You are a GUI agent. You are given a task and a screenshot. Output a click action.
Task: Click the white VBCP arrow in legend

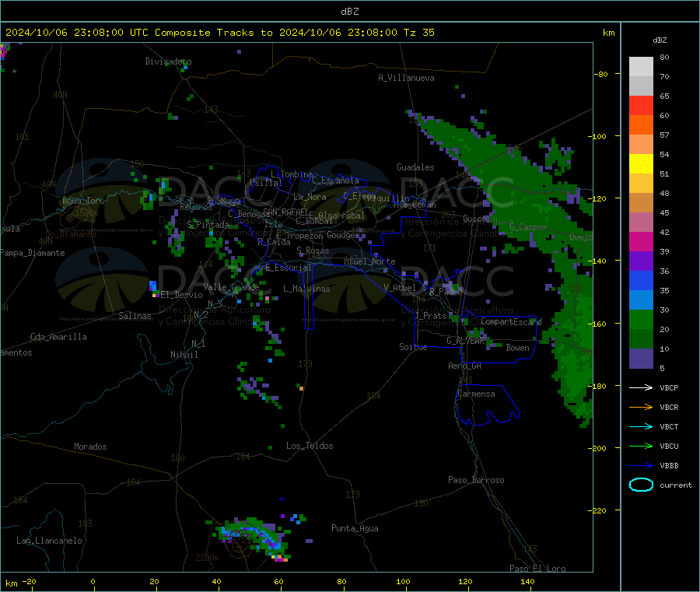tap(641, 387)
